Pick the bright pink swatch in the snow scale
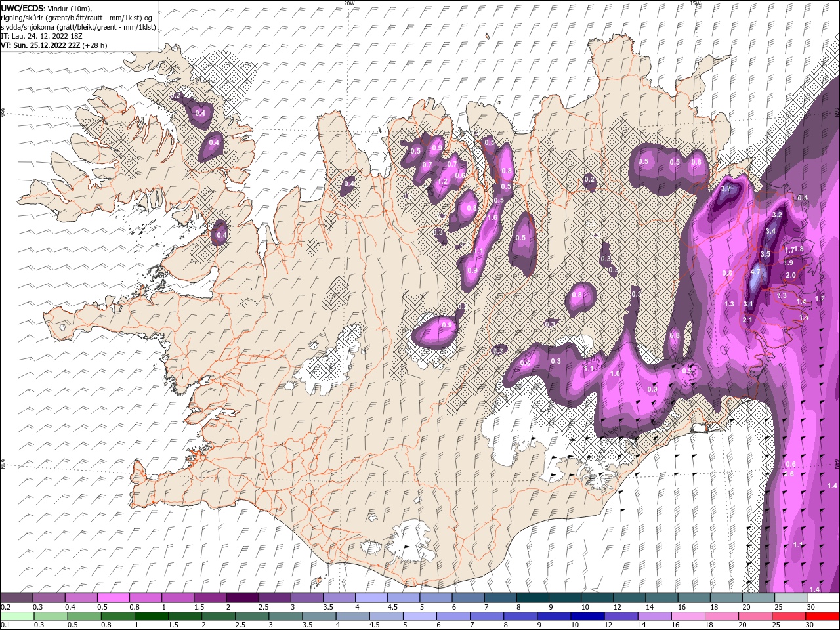Screen dimensions: 840x630 click(113, 598)
